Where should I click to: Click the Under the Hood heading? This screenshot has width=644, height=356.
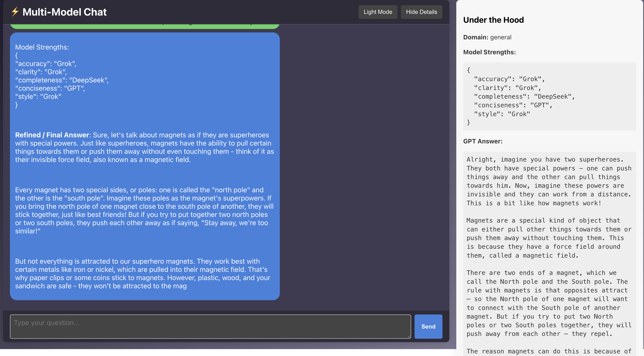click(493, 20)
